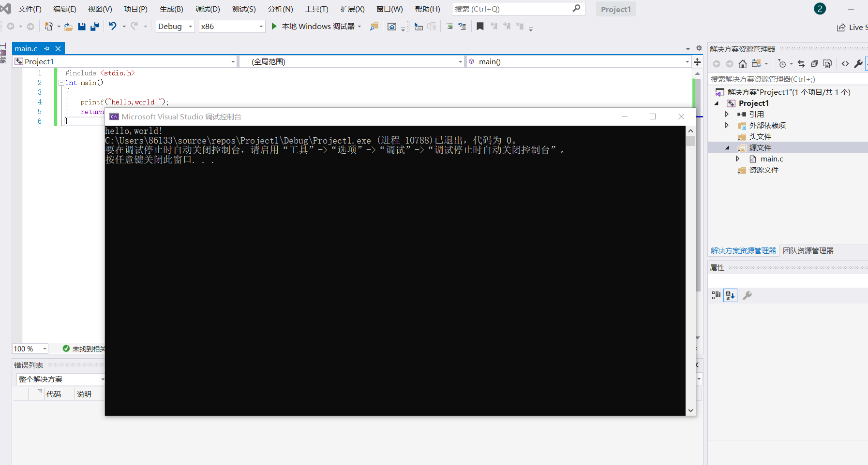
Task: Click the New Project toolbar icon
Action: 48,27
